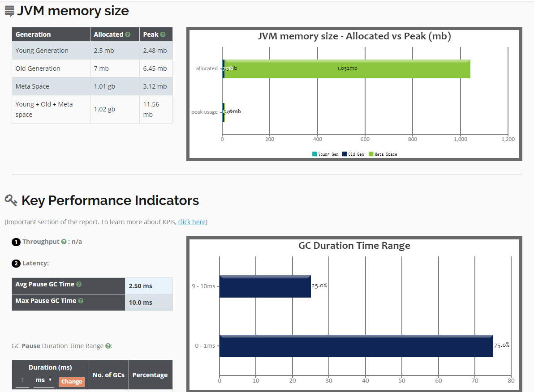Click help icon next to Max Pause GC Time

point(81,301)
